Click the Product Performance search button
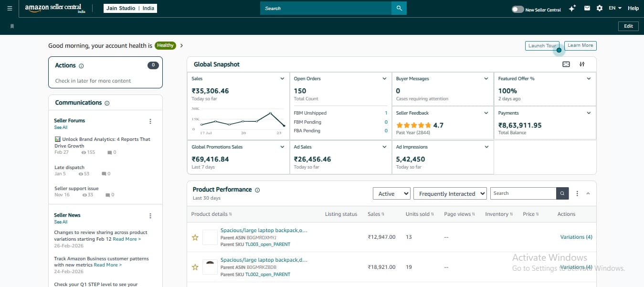This screenshot has width=644, height=287. click(x=563, y=193)
